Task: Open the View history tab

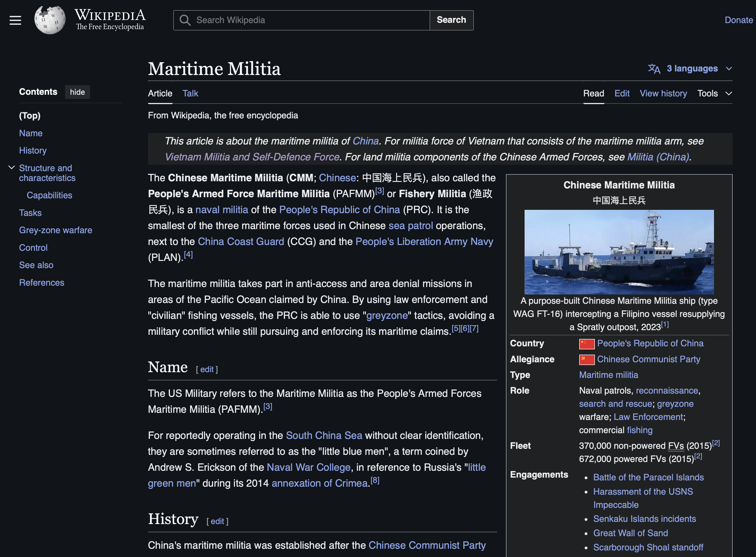Action: (x=663, y=93)
